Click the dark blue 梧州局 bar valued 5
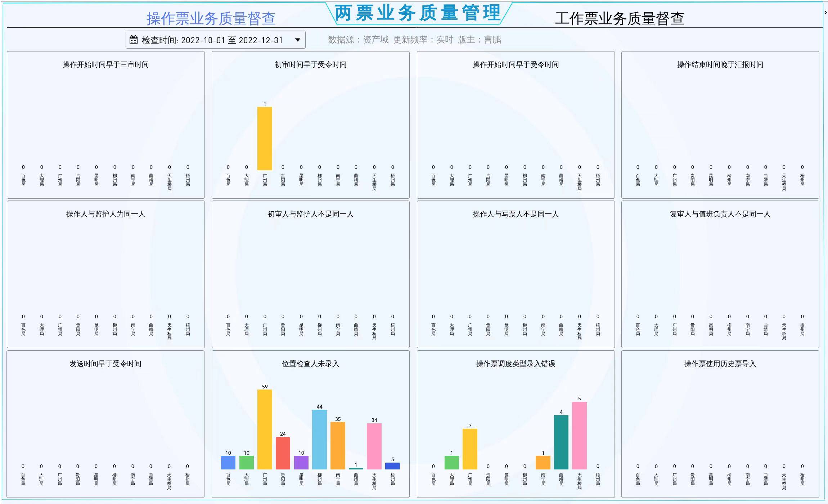This screenshot has height=504, width=828. click(392, 466)
